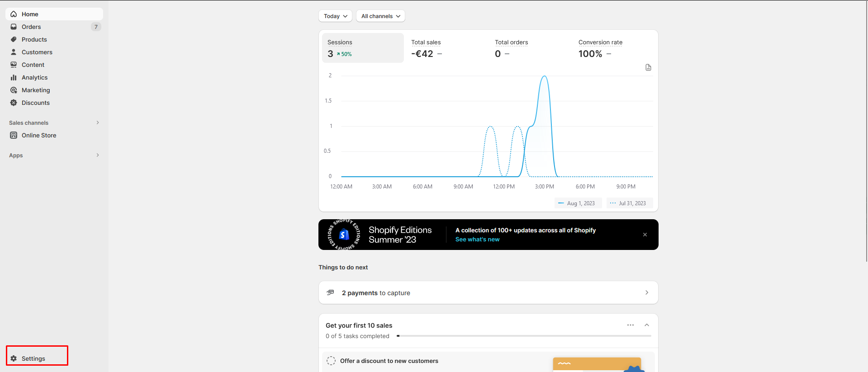Go to Home in the sidebar
868x372 pixels.
pos(54,14)
